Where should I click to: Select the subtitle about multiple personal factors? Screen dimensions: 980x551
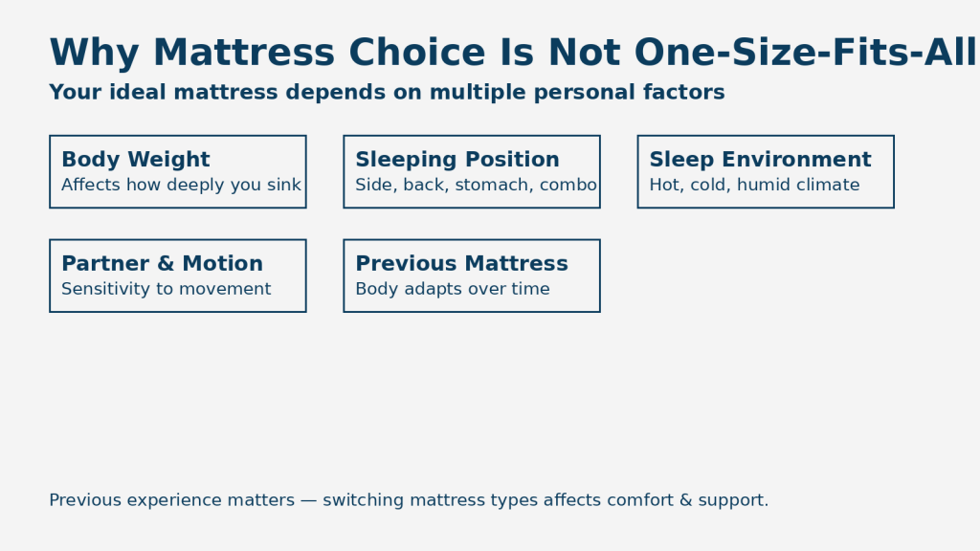coord(387,93)
